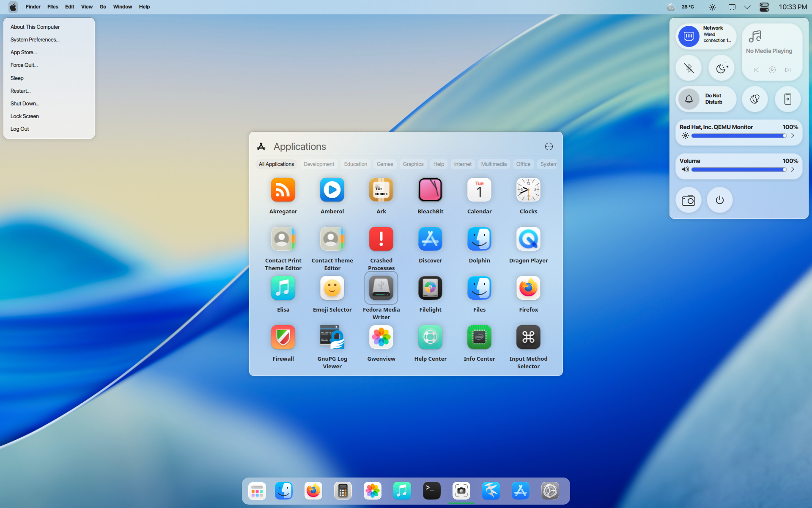Open the BleachBit application

click(430, 190)
